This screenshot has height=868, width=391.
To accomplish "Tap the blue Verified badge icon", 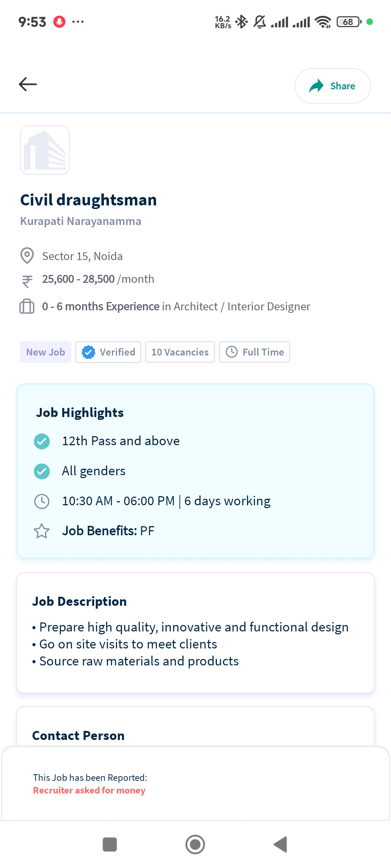I will 88,352.
